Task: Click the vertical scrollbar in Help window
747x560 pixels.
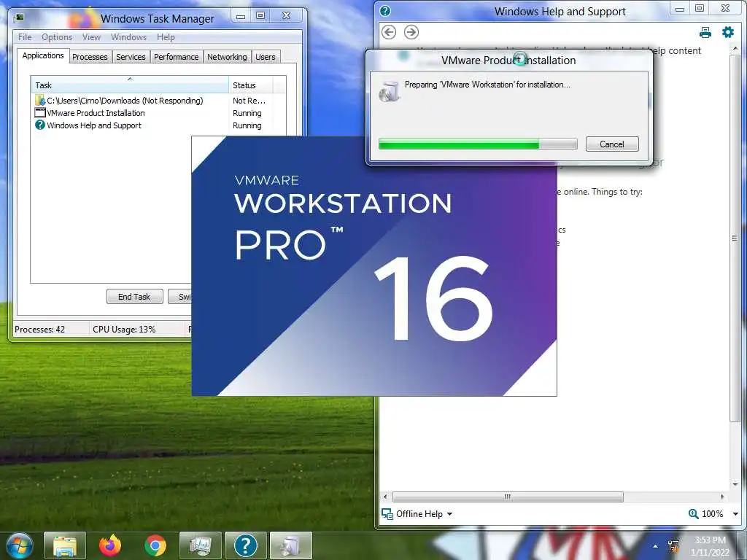Action: click(x=735, y=238)
